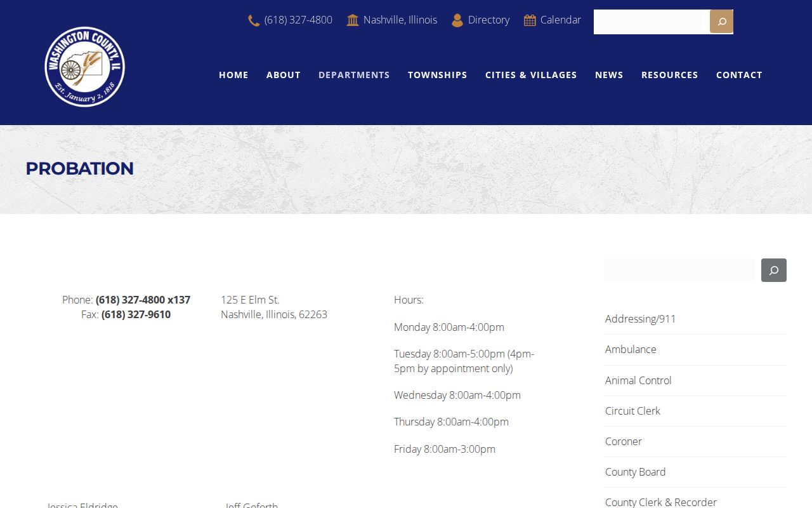Click the phone icon in header

click(254, 20)
